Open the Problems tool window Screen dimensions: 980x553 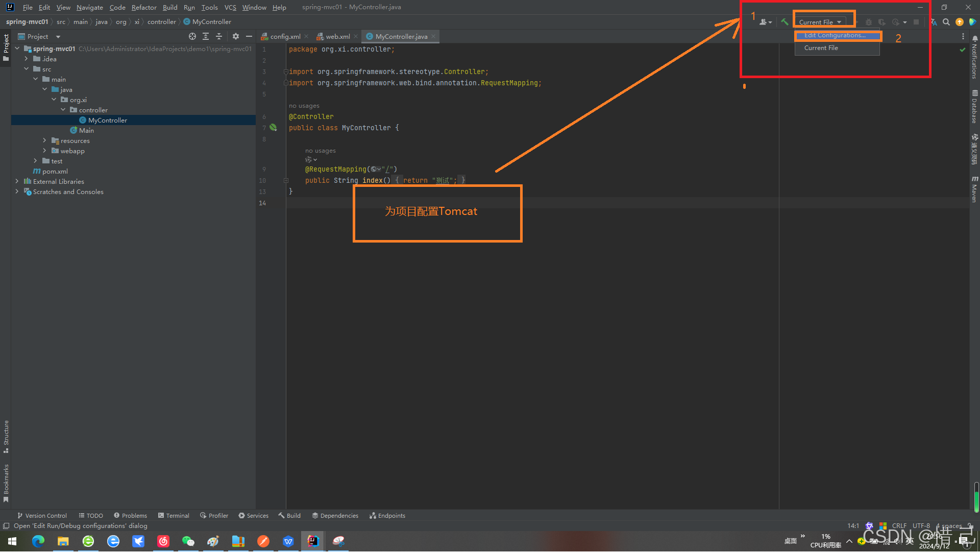131,516
